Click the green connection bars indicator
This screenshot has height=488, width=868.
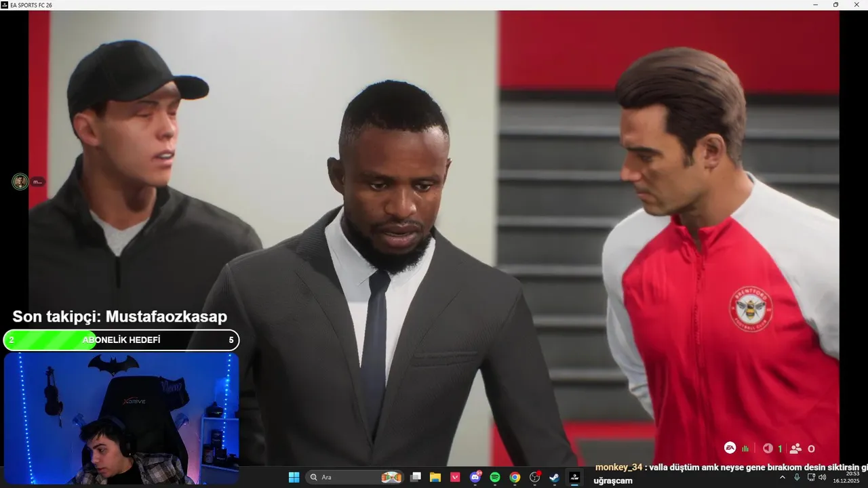click(746, 449)
